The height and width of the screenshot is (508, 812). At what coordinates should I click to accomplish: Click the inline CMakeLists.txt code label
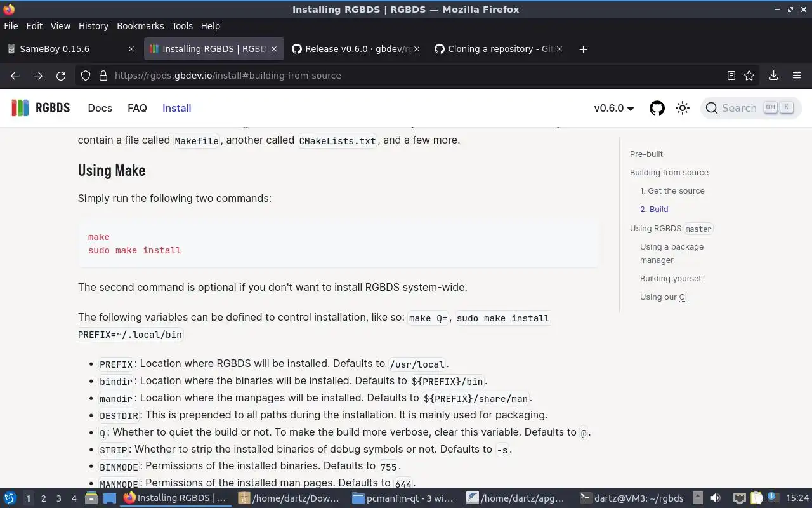click(x=337, y=140)
